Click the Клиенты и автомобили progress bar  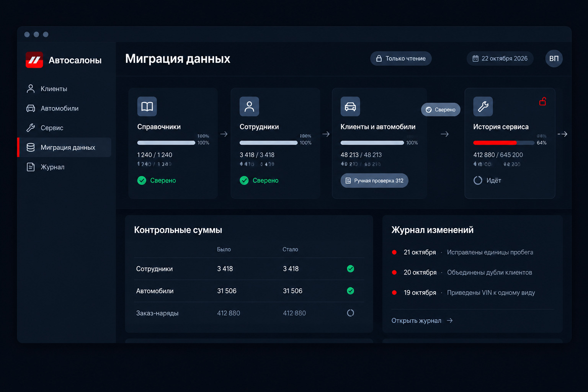click(372, 143)
